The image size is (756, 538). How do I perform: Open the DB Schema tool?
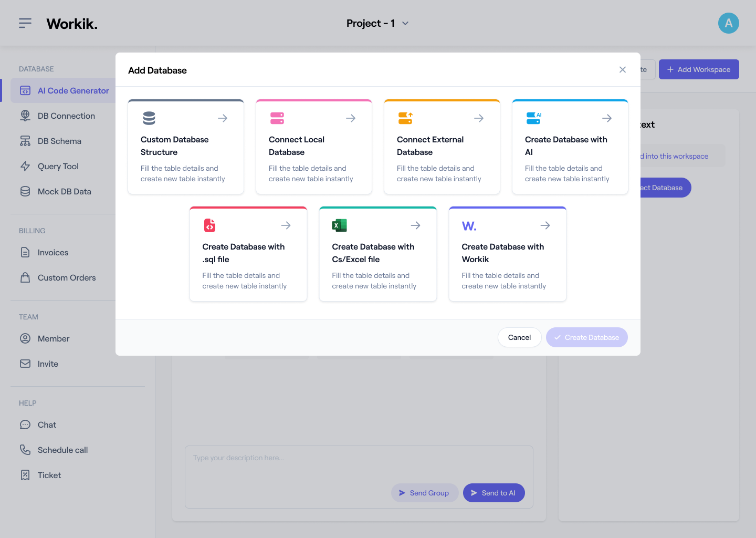(59, 141)
